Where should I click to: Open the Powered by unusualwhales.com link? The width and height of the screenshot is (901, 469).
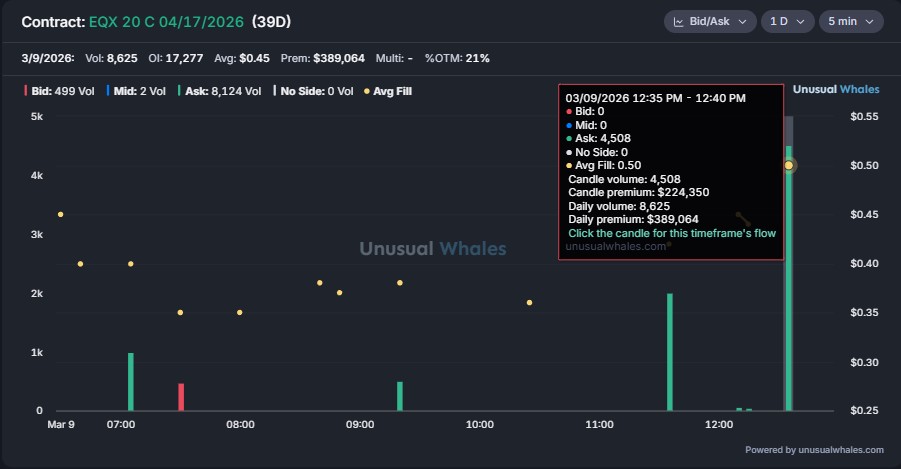[814, 450]
